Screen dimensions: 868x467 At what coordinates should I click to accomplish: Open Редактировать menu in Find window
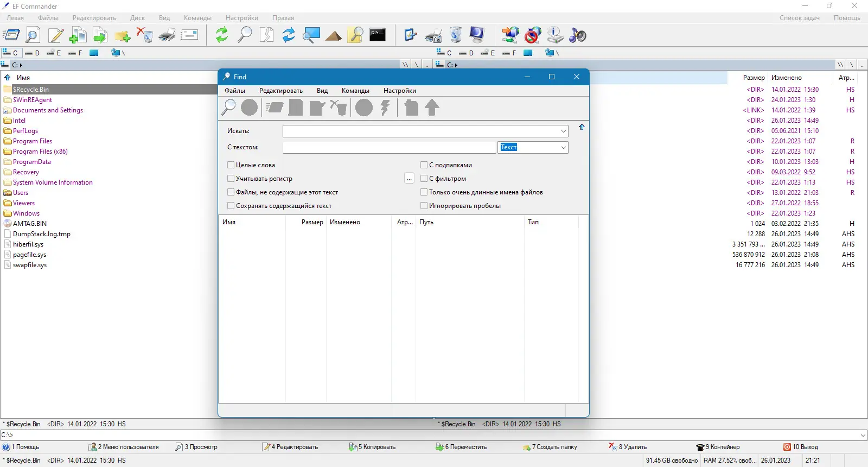[281, 91]
